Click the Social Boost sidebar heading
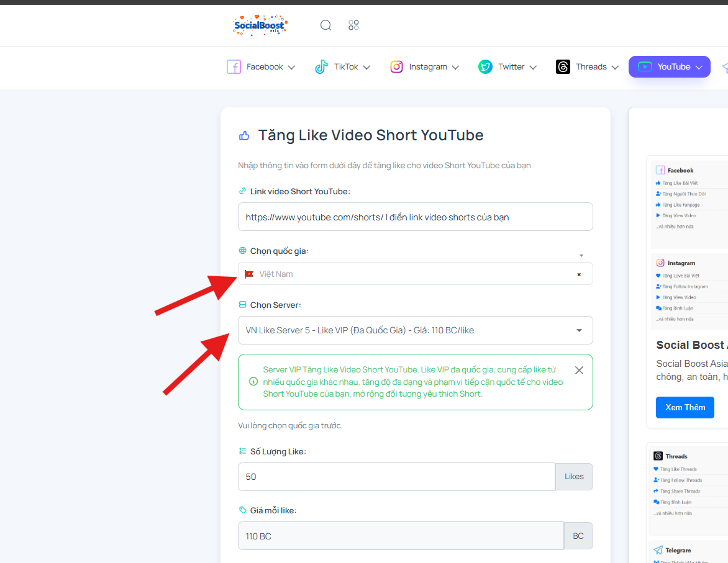This screenshot has height=563, width=728. click(692, 345)
